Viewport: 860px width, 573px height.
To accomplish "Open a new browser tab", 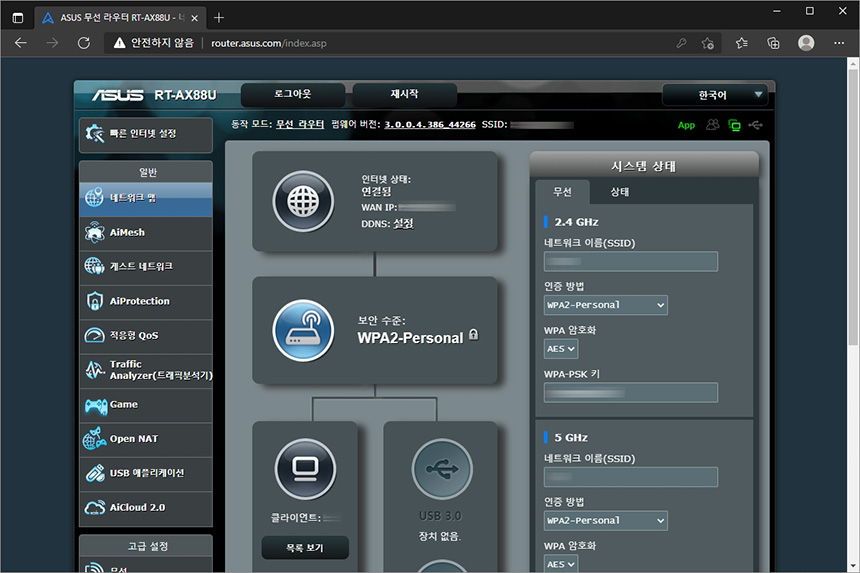I will [x=219, y=18].
